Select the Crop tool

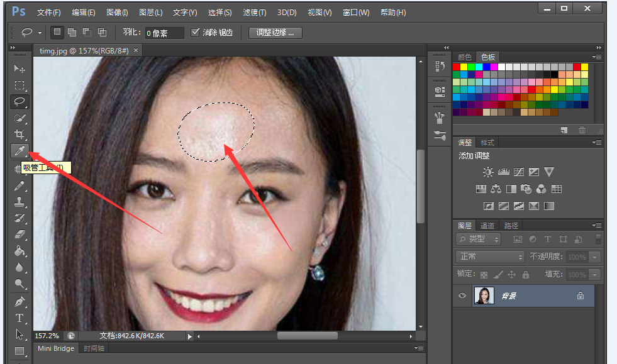tap(19, 134)
